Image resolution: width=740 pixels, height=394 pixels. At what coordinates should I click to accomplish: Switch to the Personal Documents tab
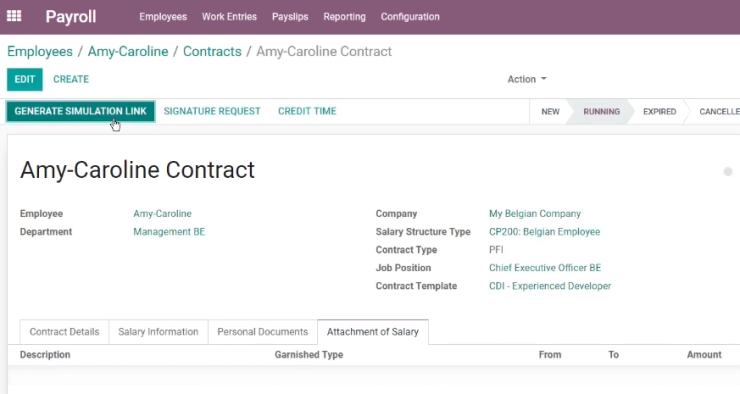click(262, 332)
